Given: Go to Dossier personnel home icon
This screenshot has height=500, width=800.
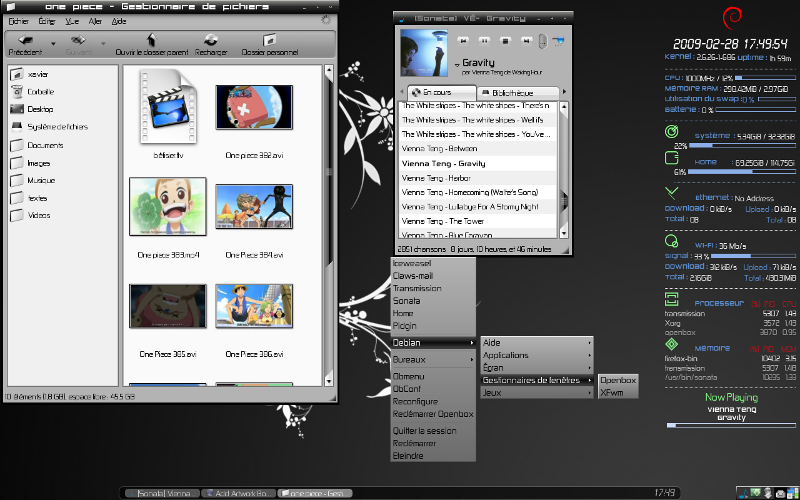Looking at the screenshot, I should pos(269,40).
